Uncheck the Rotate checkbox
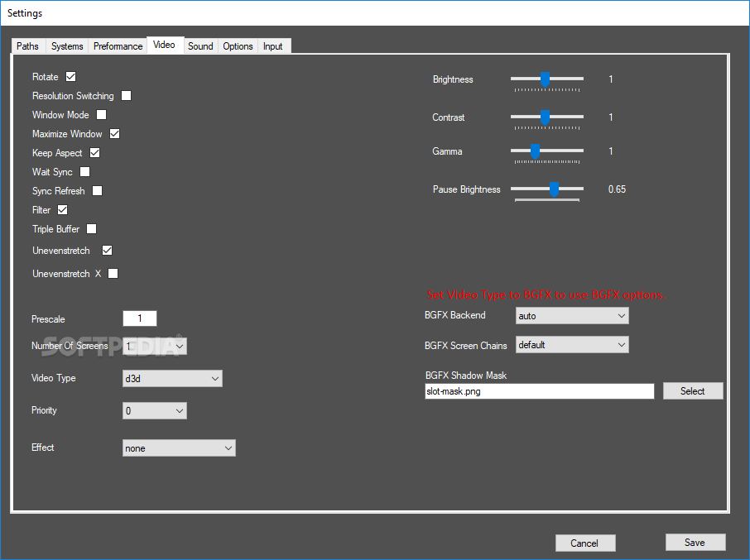Image resolution: width=750 pixels, height=560 pixels. tap(71, 76)
